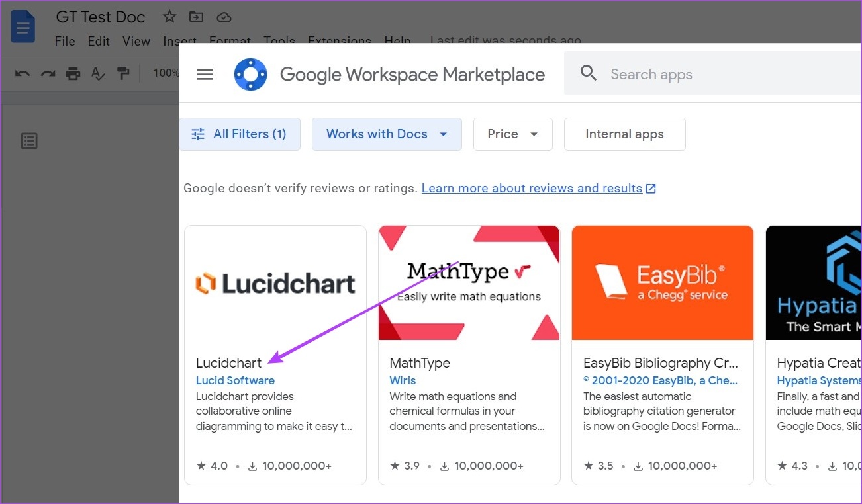The width and height of the screenshot is (862, 504).
Task: Click the Move to folder icon
Action: tap(197, 17)
